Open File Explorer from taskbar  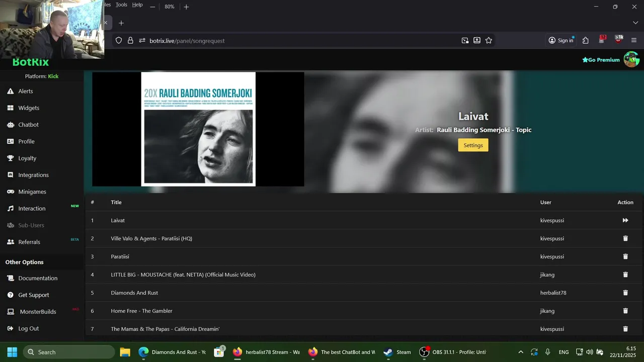(125, 352)
